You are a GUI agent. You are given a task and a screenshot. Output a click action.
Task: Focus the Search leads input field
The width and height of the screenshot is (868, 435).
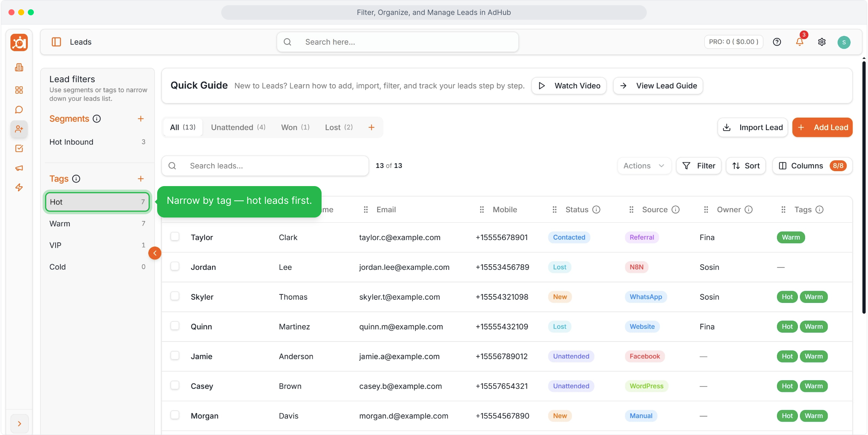[x=265, y=166]
